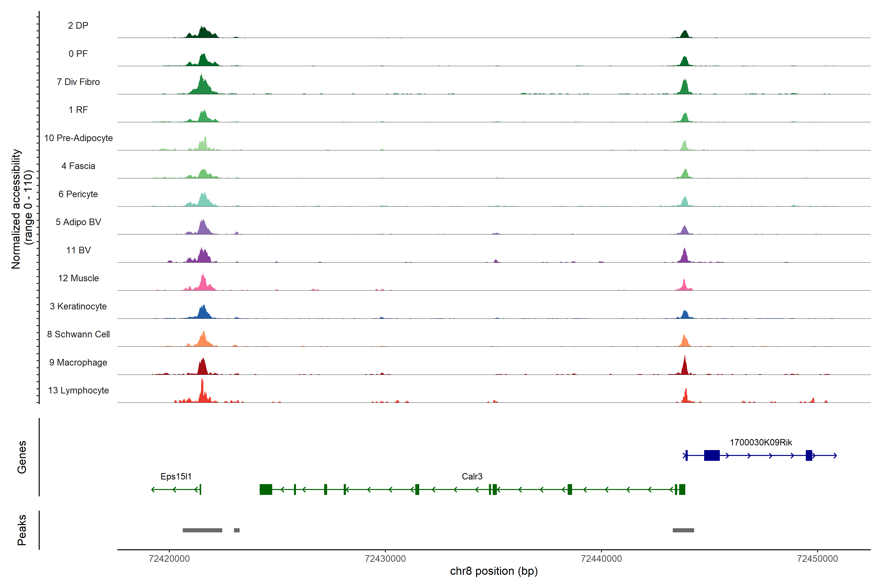Click the Eps15l1 gene name
The height and width of the screenshot is (588, 882).
coord(176,476)
